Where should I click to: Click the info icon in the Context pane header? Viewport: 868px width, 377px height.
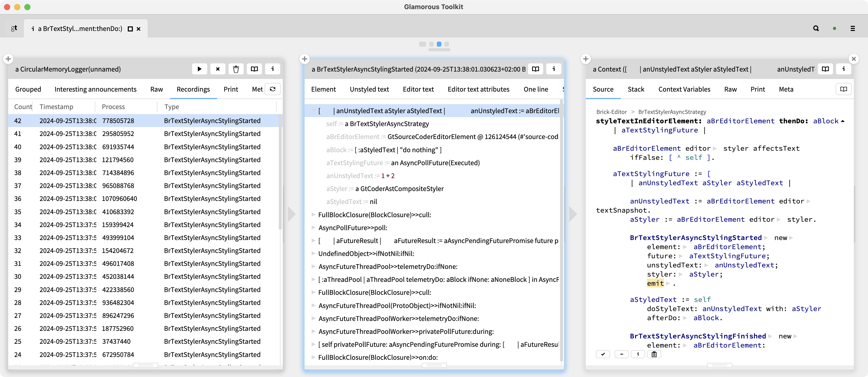(x=843, y=69)
